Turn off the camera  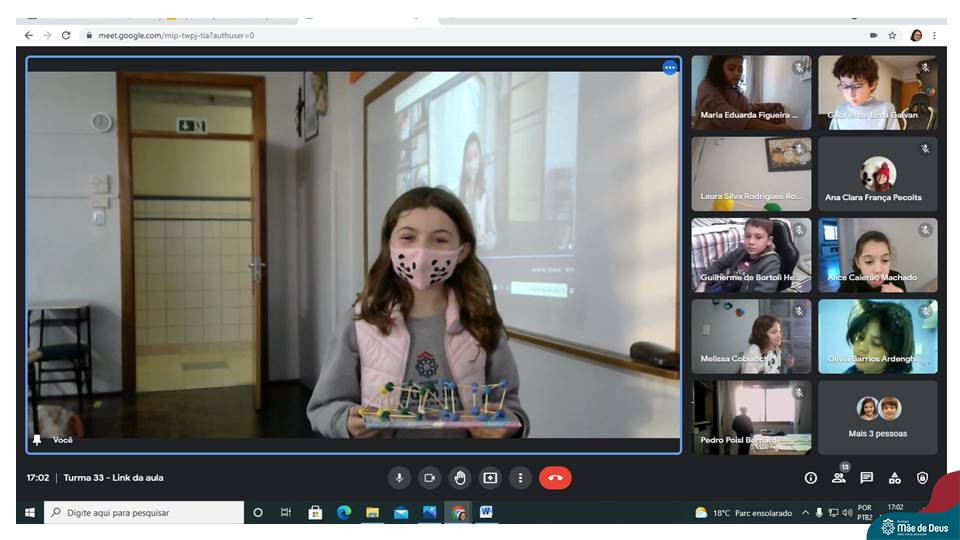[x=429, y=478]
